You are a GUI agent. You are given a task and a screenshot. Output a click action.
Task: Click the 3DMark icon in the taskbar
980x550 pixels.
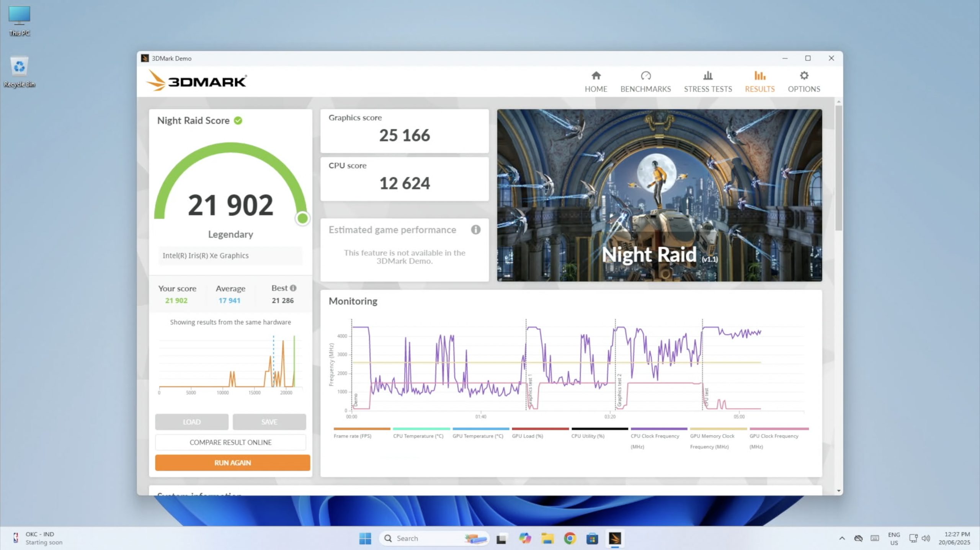point(615,539)
